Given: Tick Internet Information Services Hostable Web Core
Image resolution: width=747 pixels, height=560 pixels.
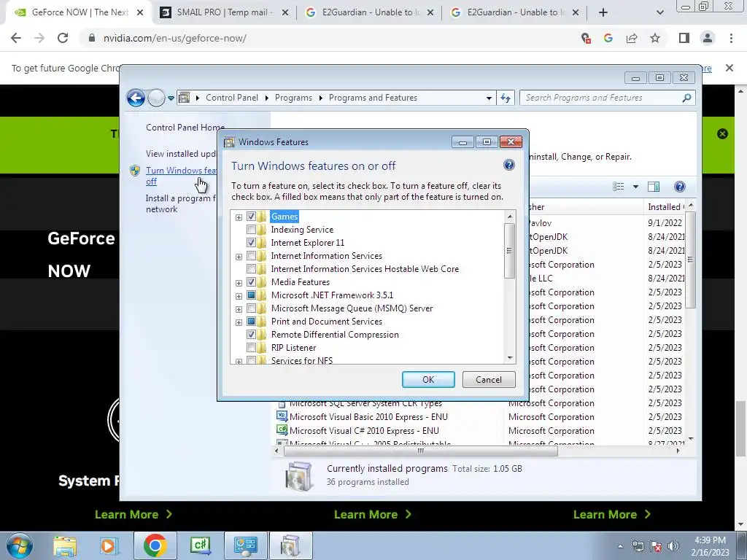Looking at the screenshot, I should tap(251, 268).
